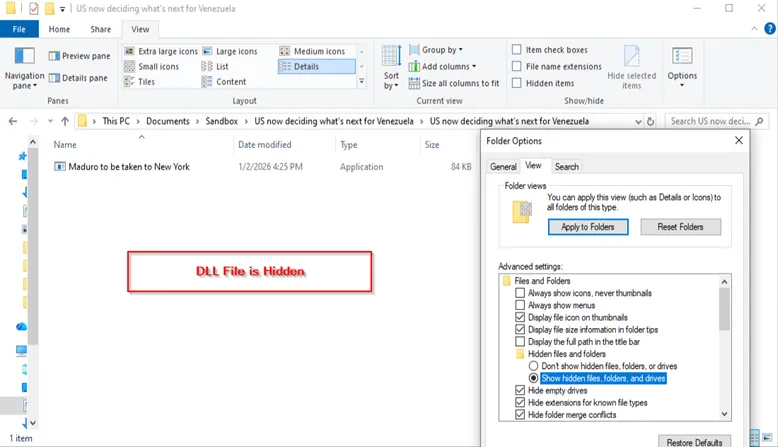This screenshot has height=447, width=778.
Task: Click Sandbox in the address path
Action: click(221, 121)
